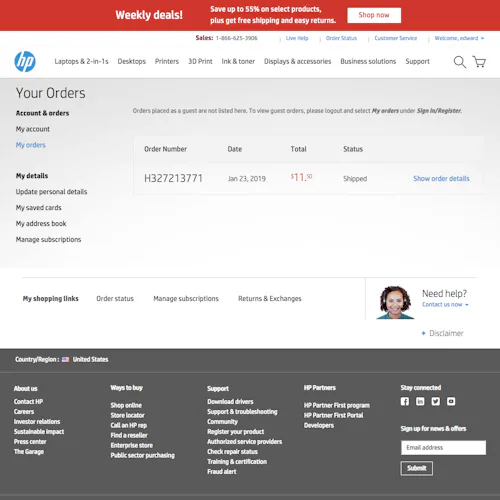This screenshot has width=500, height=500.
Task: Click the Submit button
Action: click(417, 468)
